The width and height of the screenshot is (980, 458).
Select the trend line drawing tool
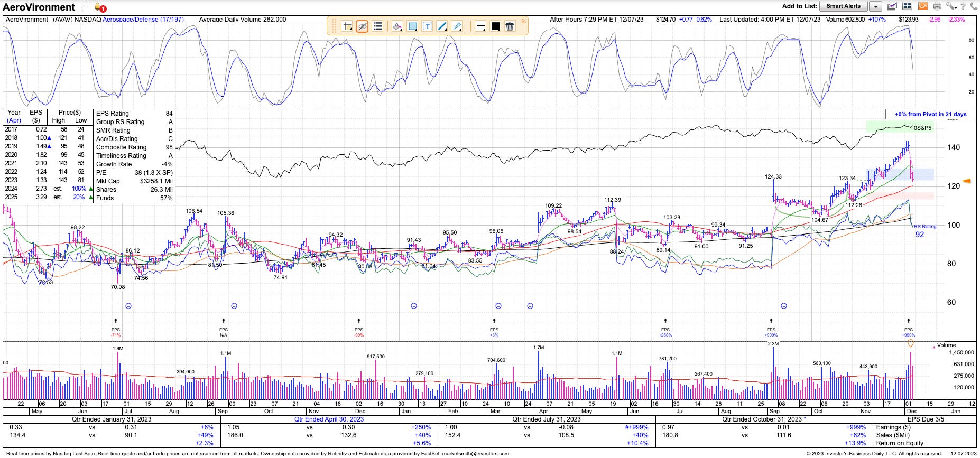click(x=442, y=26)
